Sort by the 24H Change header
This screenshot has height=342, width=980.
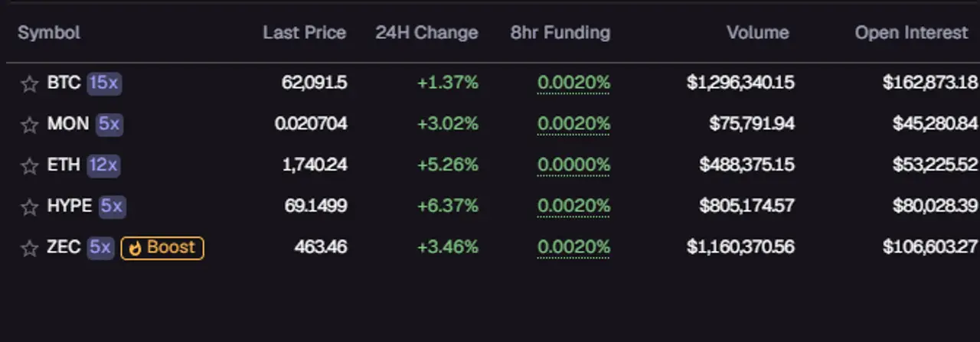coord(426,33)
